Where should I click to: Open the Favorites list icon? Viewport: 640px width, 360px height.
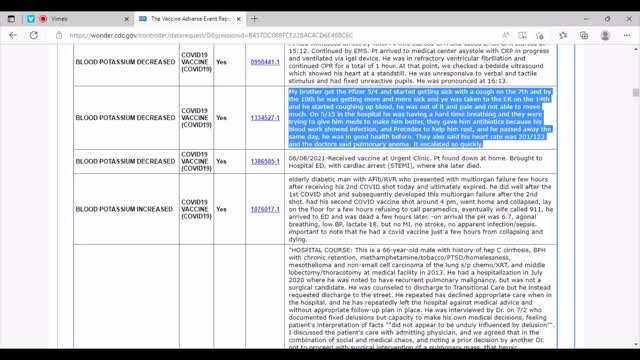coord(563,36)
